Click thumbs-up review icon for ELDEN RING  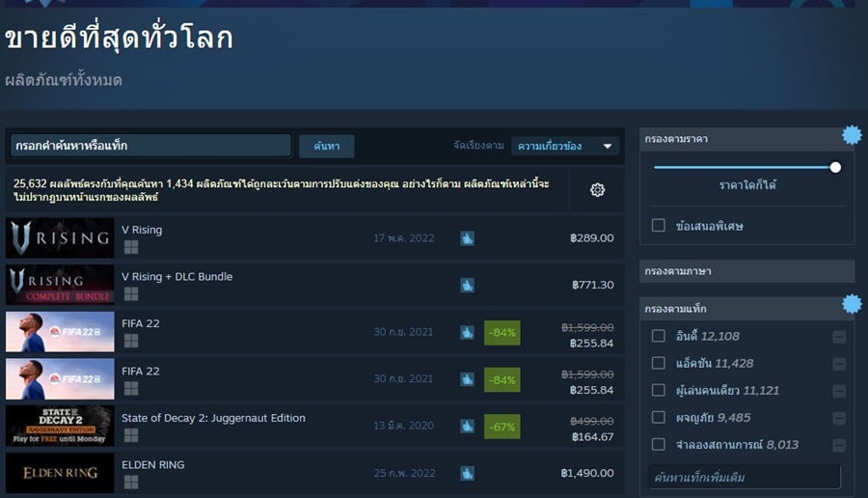pyautogui.click(x=467, y=473)
